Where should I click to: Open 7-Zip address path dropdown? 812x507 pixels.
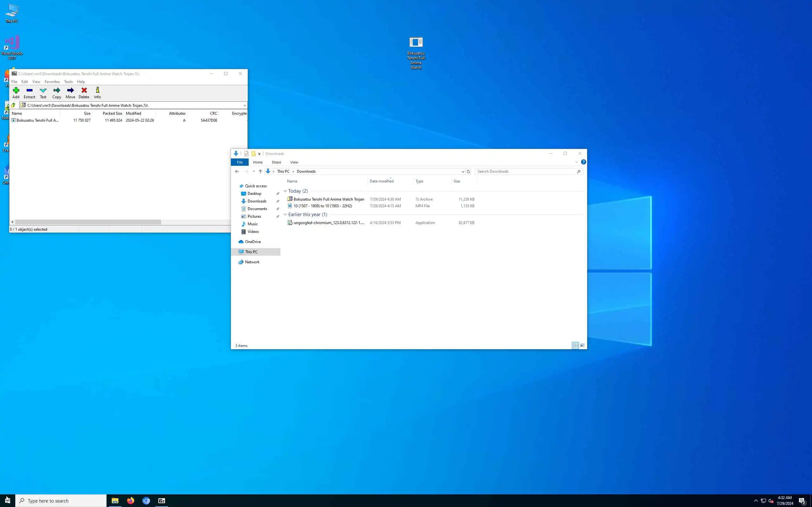pos(245,105)
